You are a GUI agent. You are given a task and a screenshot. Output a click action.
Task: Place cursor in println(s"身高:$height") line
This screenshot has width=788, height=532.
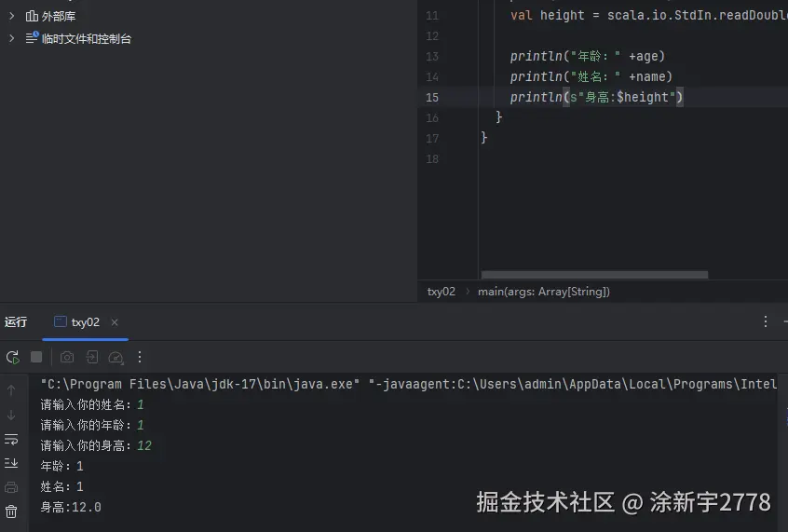pos(596,97)
